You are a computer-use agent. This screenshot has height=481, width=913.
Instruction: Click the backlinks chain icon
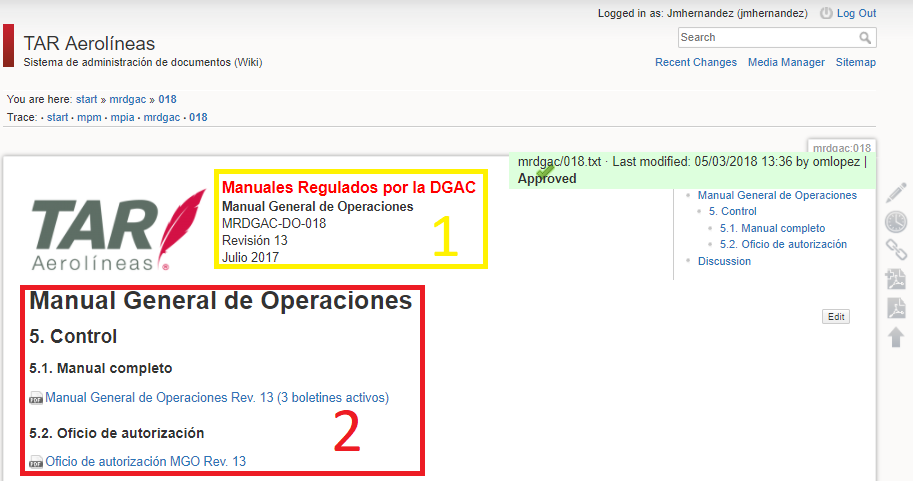(x=896, y=250)
